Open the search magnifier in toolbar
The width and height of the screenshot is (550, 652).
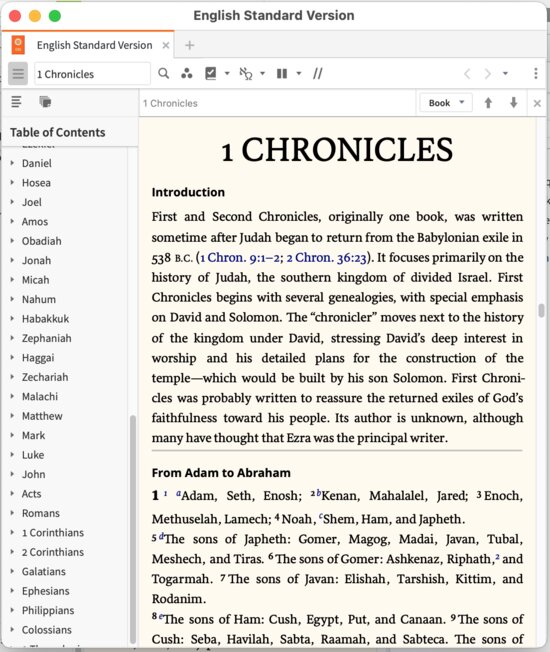163,74
